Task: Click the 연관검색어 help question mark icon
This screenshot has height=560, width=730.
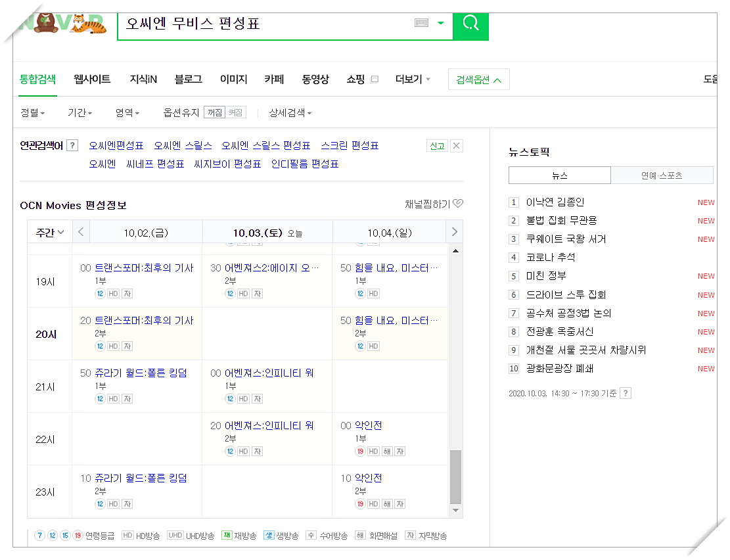Action: tap(72, 146)
